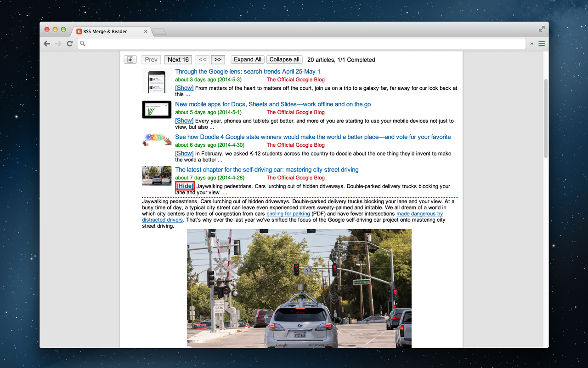Viewport: 588px width, 368px height.
Task: Click '20 articles, 1/1 Completed' status text
Action: pos(341,60)
